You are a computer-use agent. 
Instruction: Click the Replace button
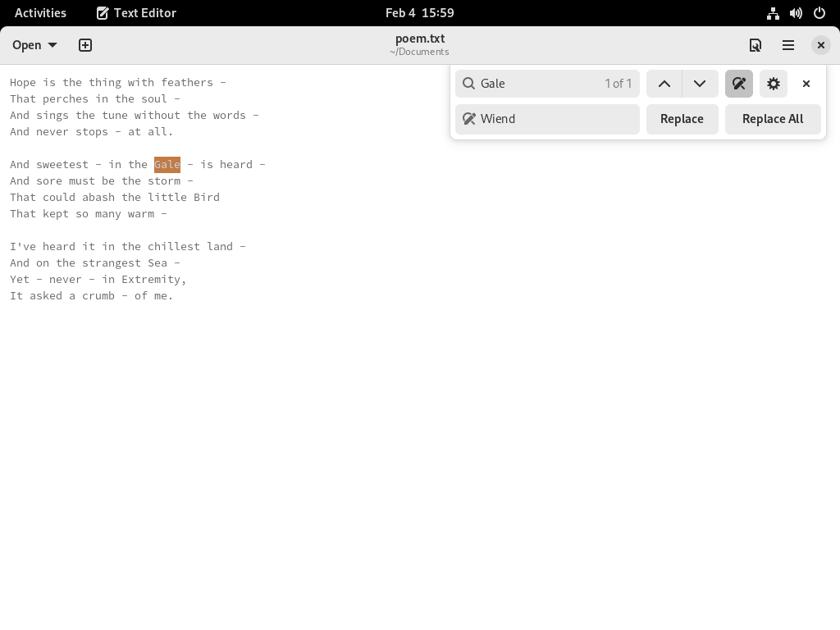pos(682,119)
